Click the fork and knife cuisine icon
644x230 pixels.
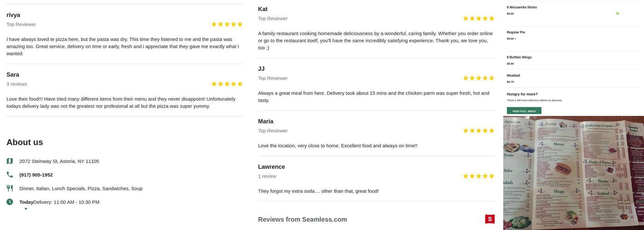[10, 188]
